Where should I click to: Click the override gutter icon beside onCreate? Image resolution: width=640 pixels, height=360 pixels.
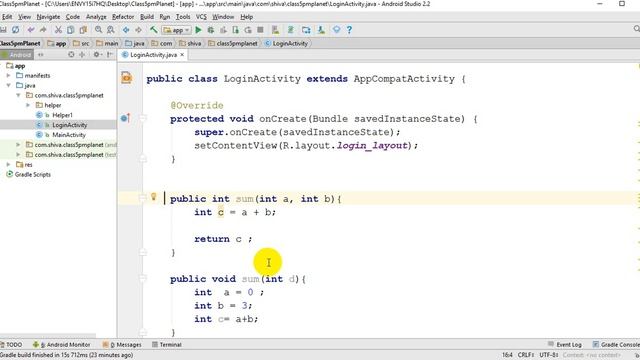[x=125, y=118]
